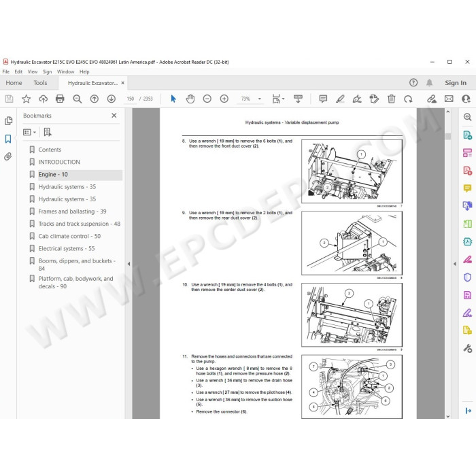Open the Comment tool in right pane

click(x=467, y=188)
